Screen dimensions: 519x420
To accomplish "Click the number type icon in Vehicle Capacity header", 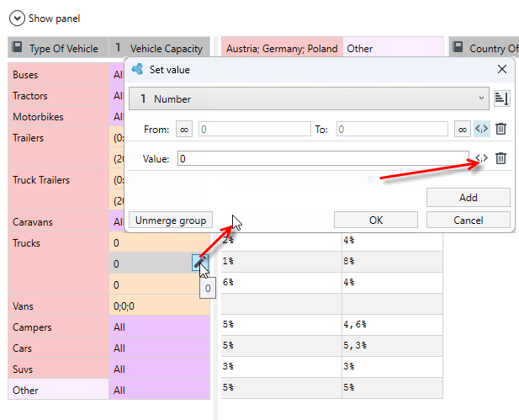I will coord(118,47).
